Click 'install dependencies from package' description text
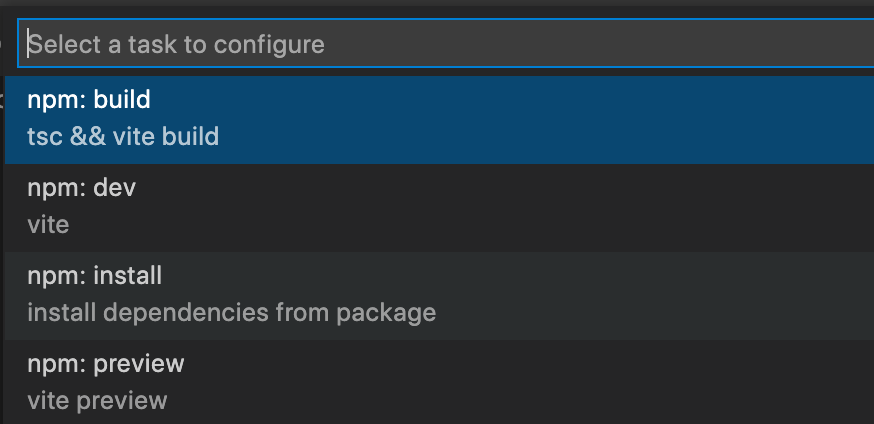This screenshot has height=424, width=874. pos(232,313)
